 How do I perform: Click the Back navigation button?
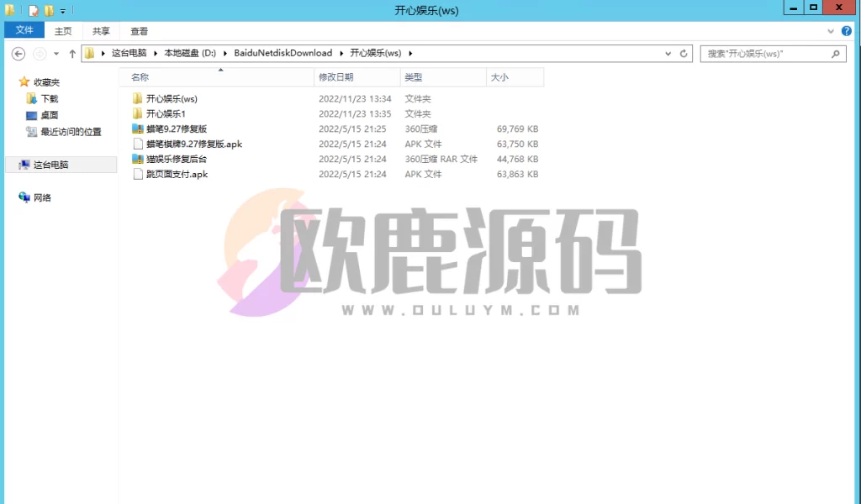coord(18,53)
